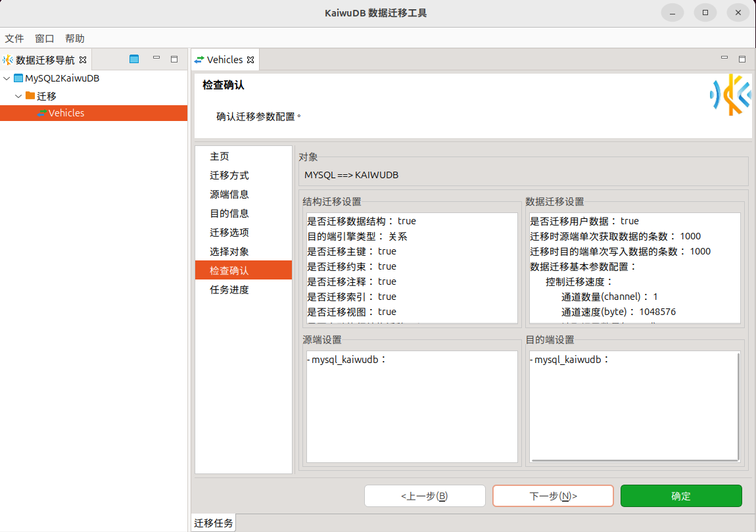The width and height of the screenshot is (756, 532).
Task: Go to the 源端信息 wizard step
Action: coord(243,195)
